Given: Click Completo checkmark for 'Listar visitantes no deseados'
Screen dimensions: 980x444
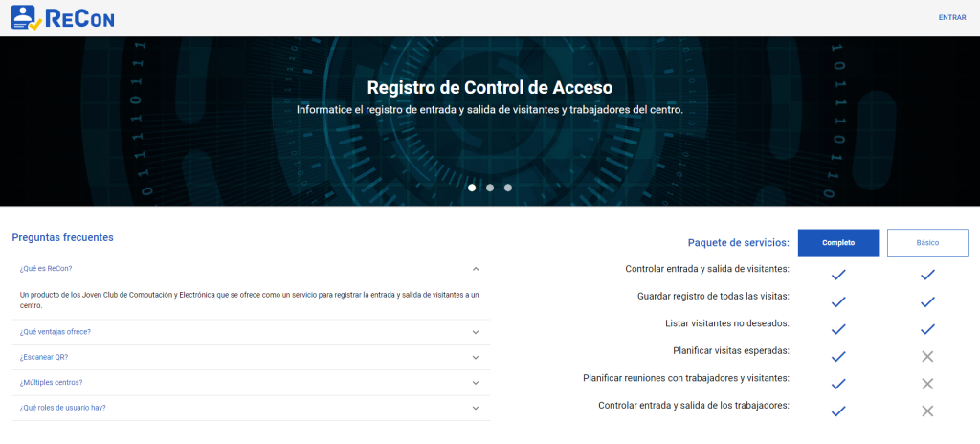Looking at the screenshot, I should click(838, 329).
